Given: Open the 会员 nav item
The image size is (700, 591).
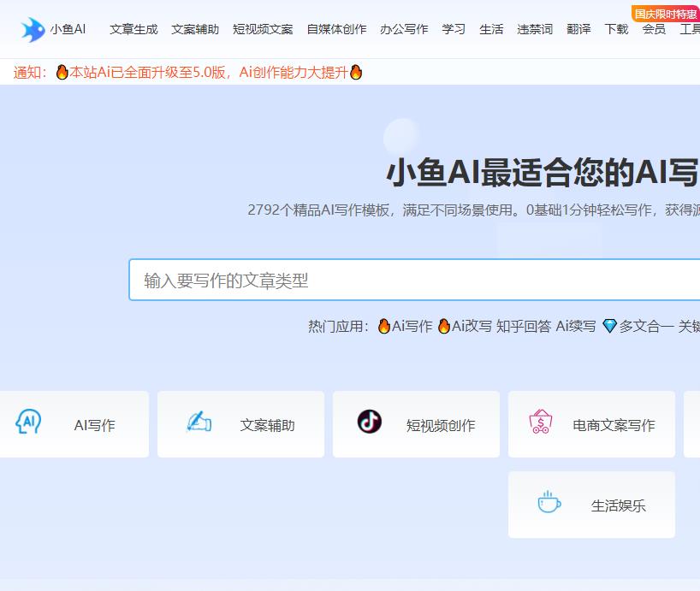Looking at the screenshot, I should point(654,29).
